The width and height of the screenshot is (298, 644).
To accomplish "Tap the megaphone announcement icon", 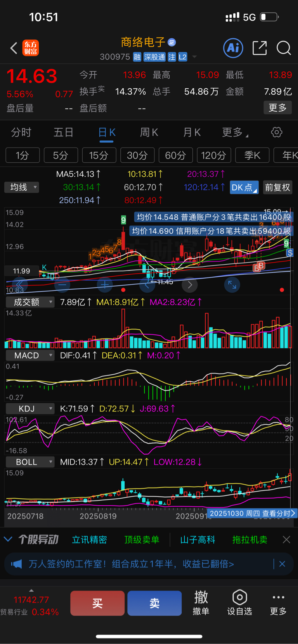I will (16, 564).
